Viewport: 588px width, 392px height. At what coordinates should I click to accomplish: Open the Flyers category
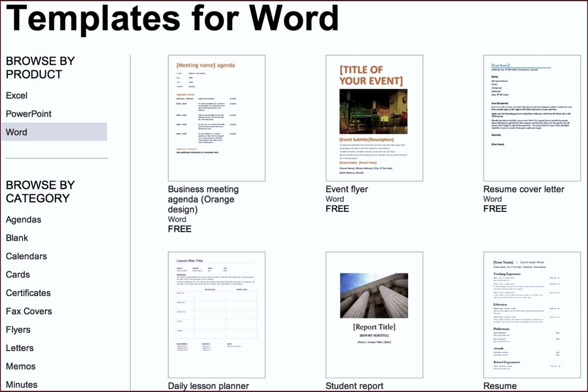18,330
